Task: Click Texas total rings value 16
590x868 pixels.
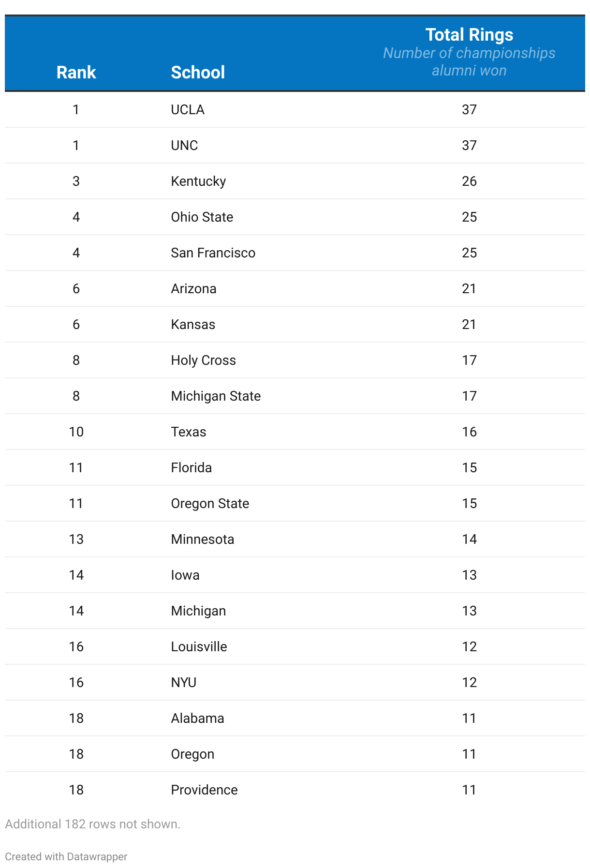Action: (x=469, y=432)
